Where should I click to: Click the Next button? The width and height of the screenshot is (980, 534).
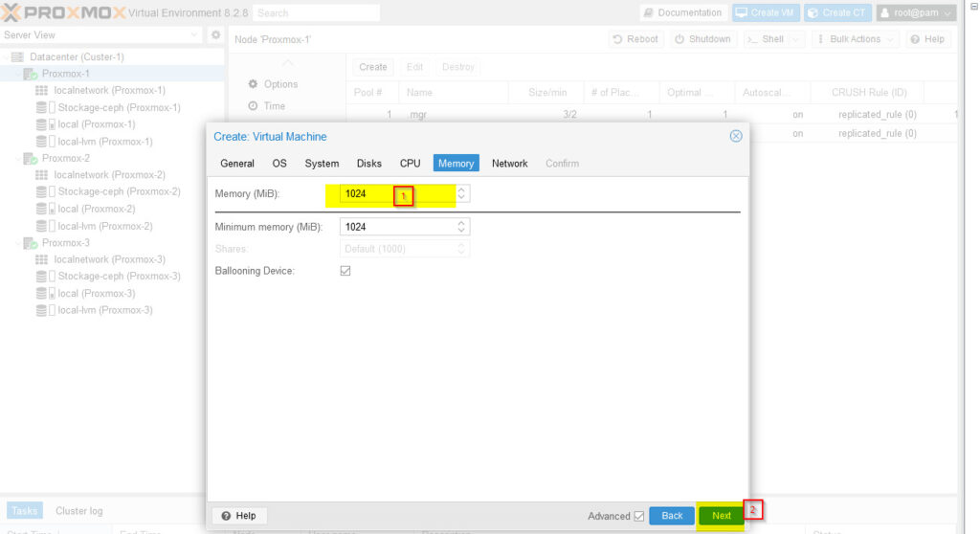click(x=722, y=516)
